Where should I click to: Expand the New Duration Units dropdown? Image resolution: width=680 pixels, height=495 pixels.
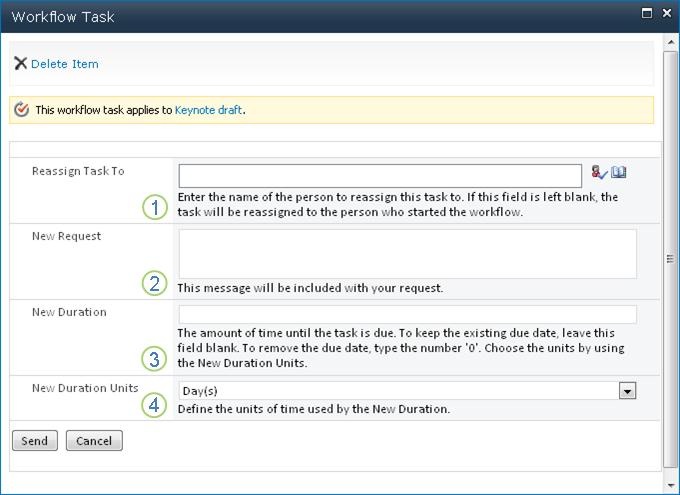coord(627,391)
